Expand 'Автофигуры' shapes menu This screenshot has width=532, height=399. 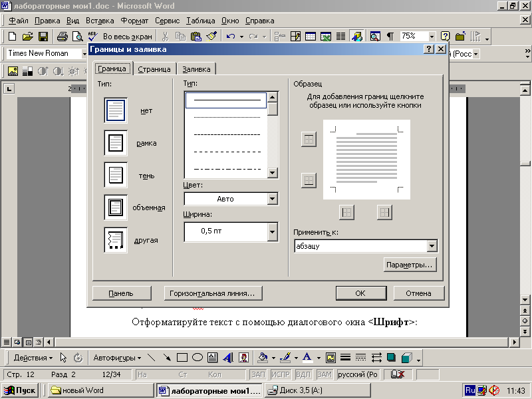point(117,358)
